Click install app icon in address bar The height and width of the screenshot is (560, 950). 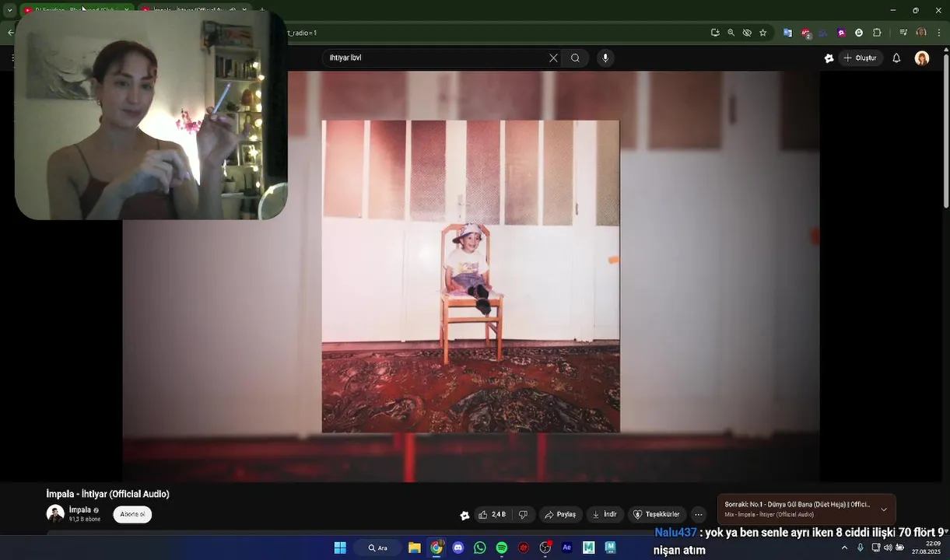click(715, 33)
